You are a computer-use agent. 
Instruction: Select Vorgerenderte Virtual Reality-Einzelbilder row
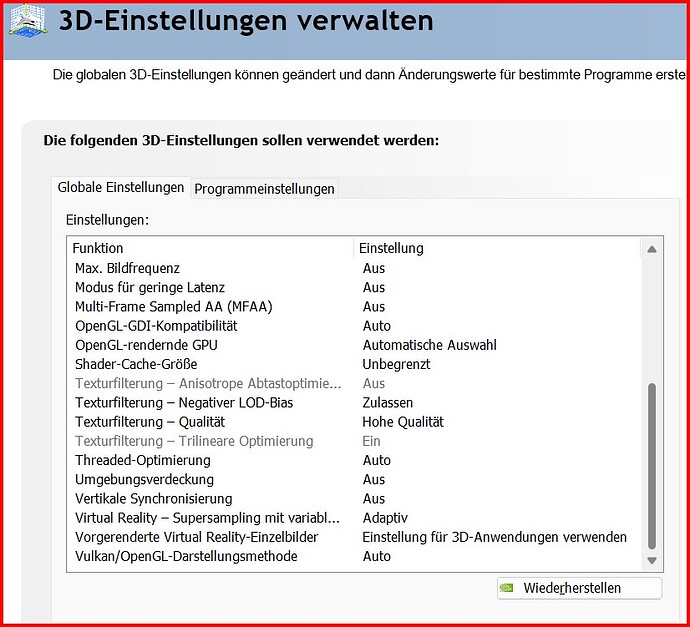[x=355, y=537]
